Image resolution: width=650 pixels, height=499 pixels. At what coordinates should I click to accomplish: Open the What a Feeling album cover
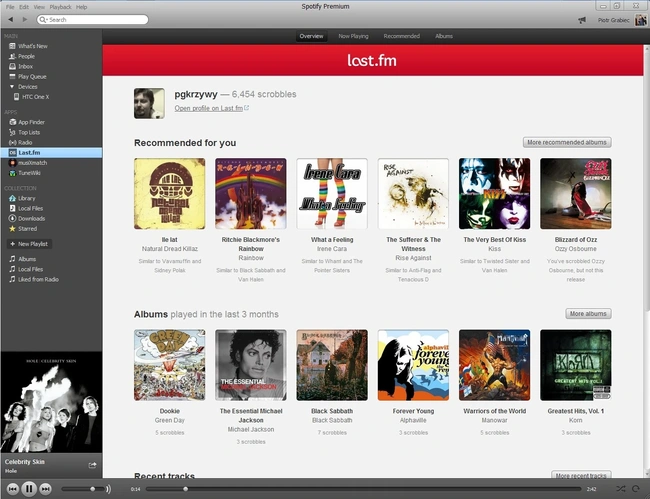pyautogui.click(x=332, y=194)
